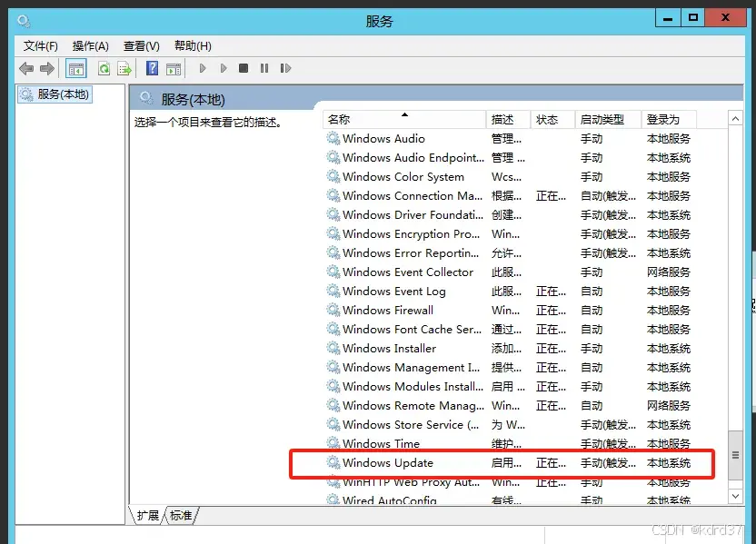756x544 pixels.
Task: Click the stop service square icon
Action: pyautogui.click(x=244, y=68)
